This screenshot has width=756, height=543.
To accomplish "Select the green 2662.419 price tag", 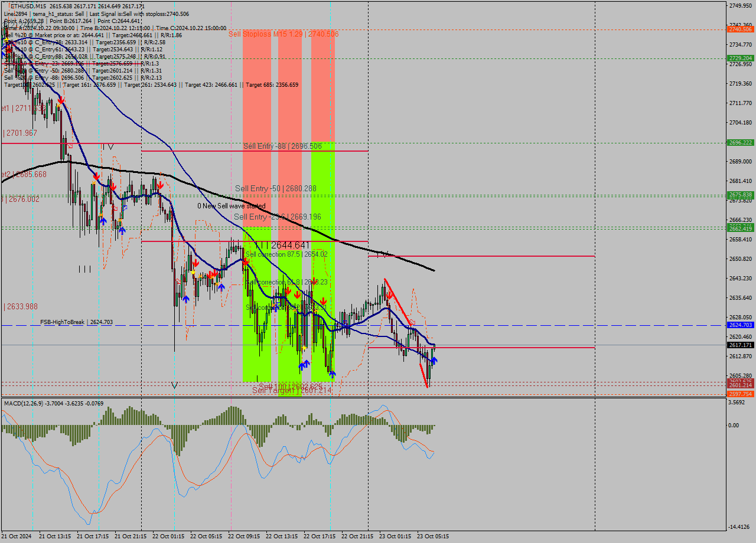I will click(740, 228).
